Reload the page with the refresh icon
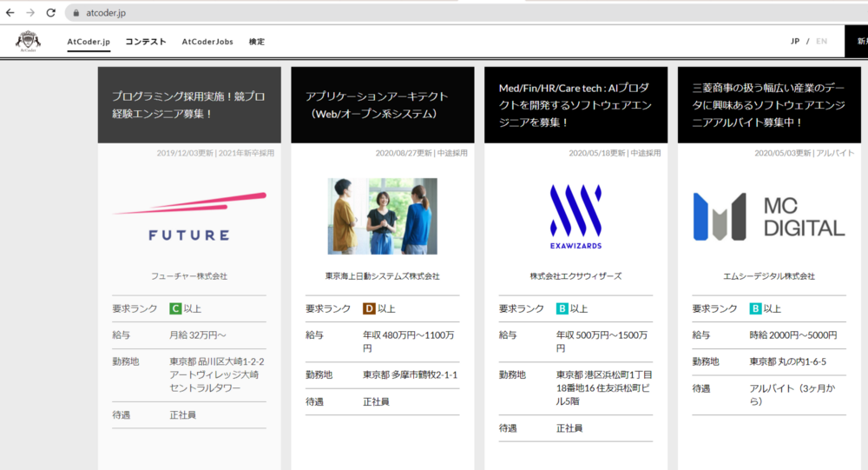Image resolution: width=868 pixels, height=470 pixels. [50, 12]
